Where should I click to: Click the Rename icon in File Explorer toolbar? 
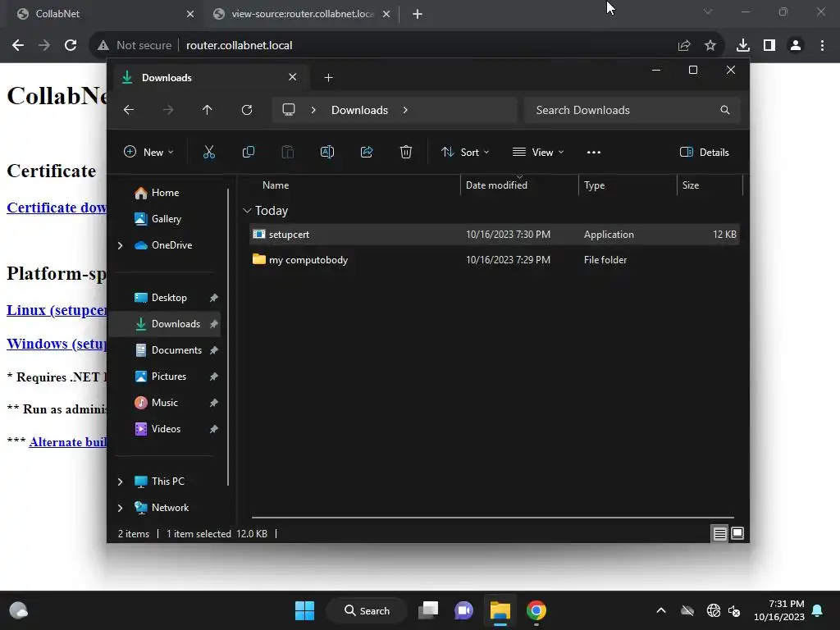point(326,152)
